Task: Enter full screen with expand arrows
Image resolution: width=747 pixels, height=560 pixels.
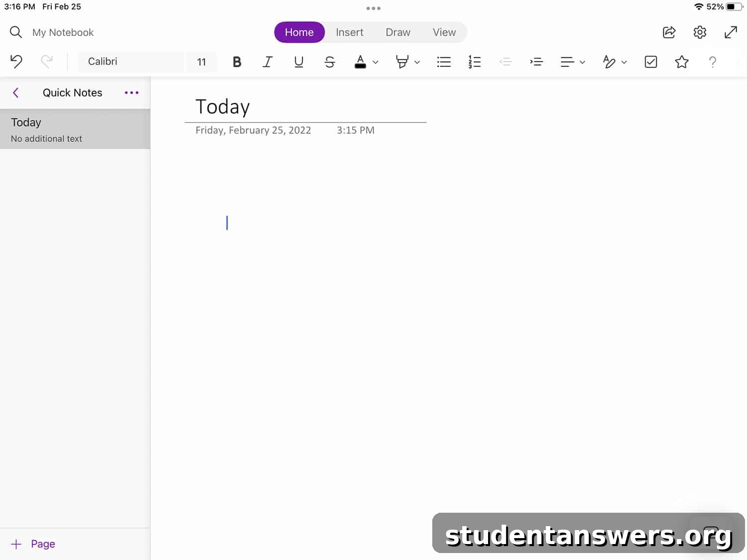Action: 731,32
